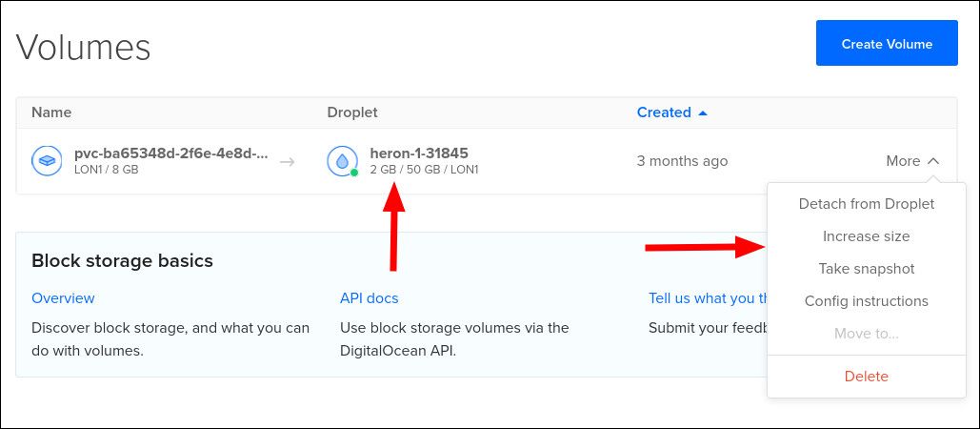Click the greyed Move to... entry
Viewport: 980px width, 429px height.
[866, 334]
